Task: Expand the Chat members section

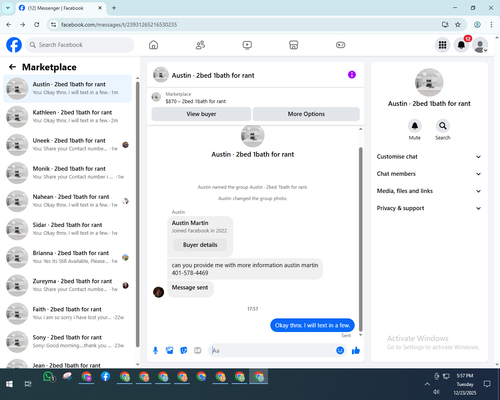Action: pos(429,174)
